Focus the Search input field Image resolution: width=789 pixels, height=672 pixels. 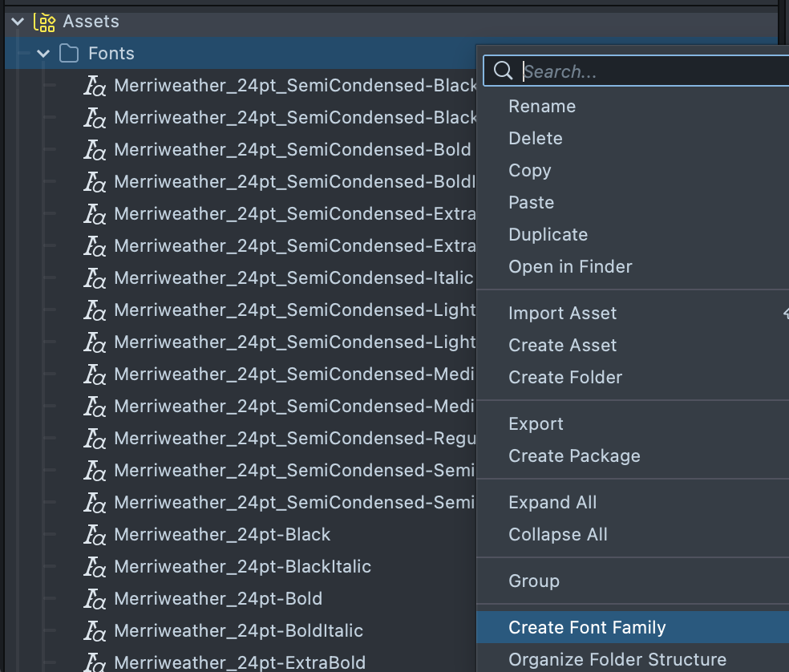coord(649,71)
